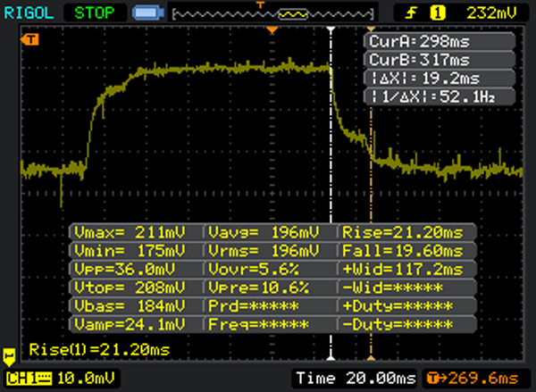This screenshot has height=392, width=536.
Task: Click the yellow channel 1 ground marker
Action: coord(9,357)
